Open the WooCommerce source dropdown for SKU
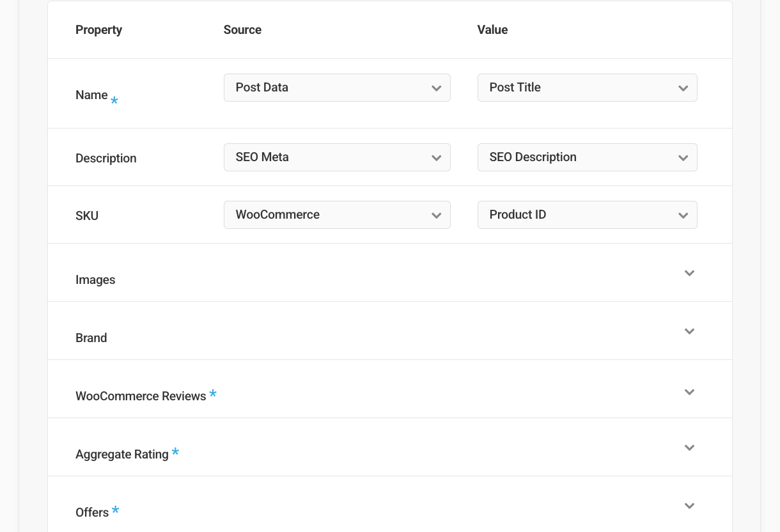Image resolution: width=780 pixels, height=532 pixels. tap(337, 215)
